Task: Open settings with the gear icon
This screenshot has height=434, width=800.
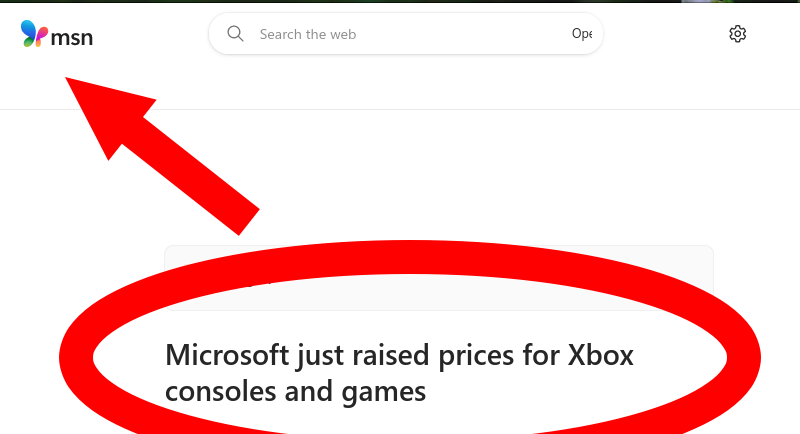Action: coord(737,34)
